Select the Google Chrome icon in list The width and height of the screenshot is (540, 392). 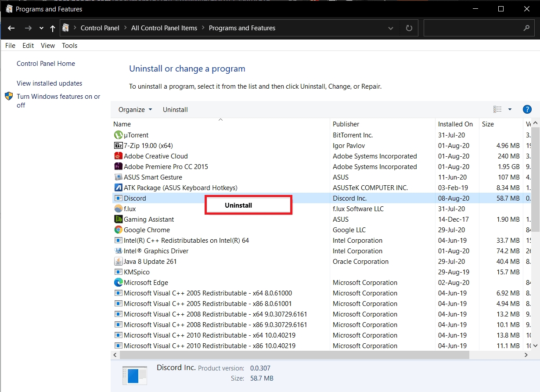(x=118, y=230)
